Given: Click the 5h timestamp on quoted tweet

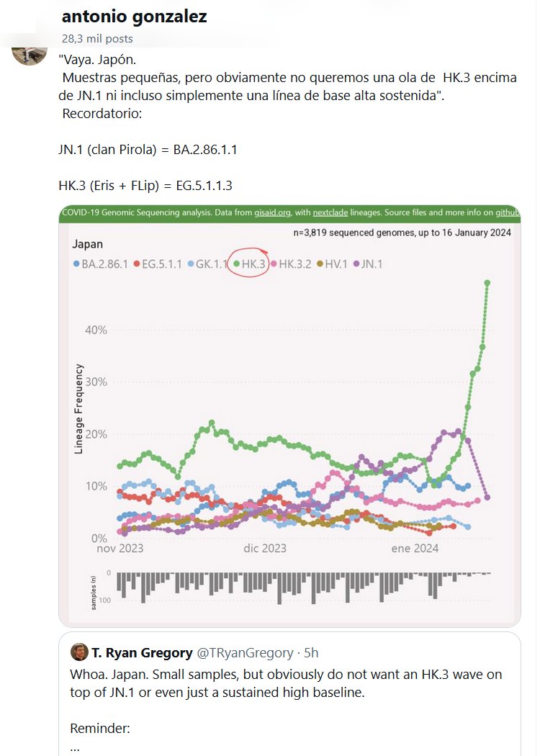Looking at the screenshot, I should click(x=311, y=653).
